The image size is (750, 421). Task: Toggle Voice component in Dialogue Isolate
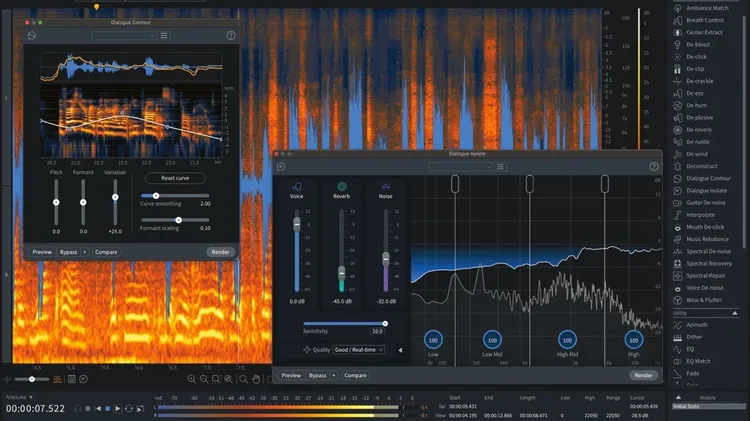click(297, 187)
